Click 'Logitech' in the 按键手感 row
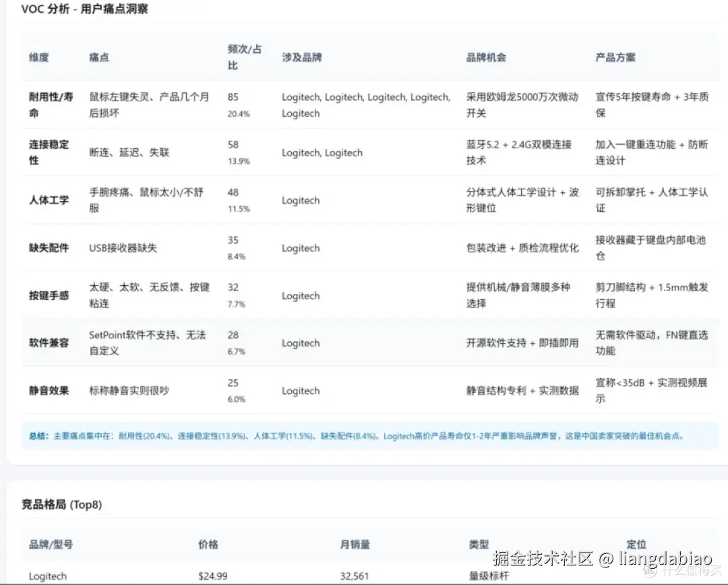Viewport: 728px width, 585px height. [x=301, y=295]
